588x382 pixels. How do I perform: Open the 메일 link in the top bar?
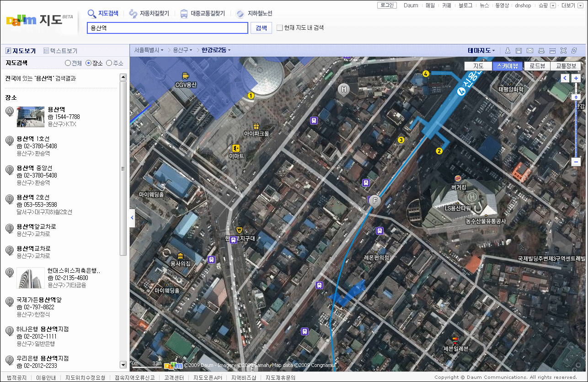(430, 5)
